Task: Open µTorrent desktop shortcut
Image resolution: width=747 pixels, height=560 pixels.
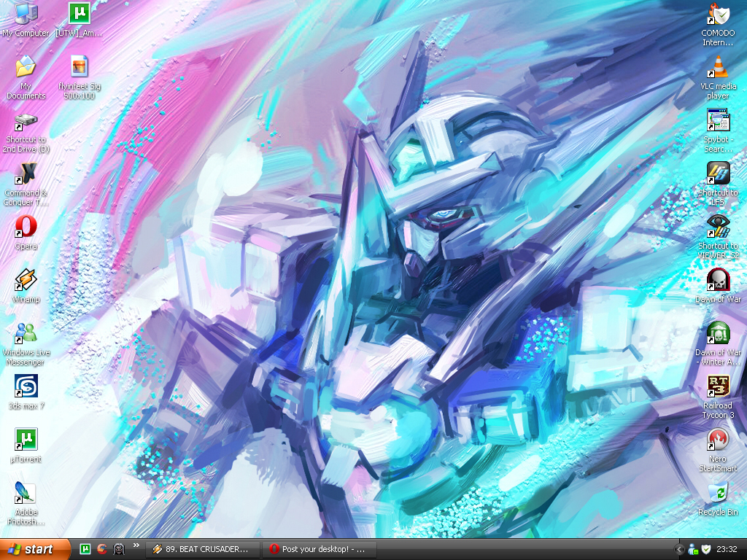Action: (26, 446)
